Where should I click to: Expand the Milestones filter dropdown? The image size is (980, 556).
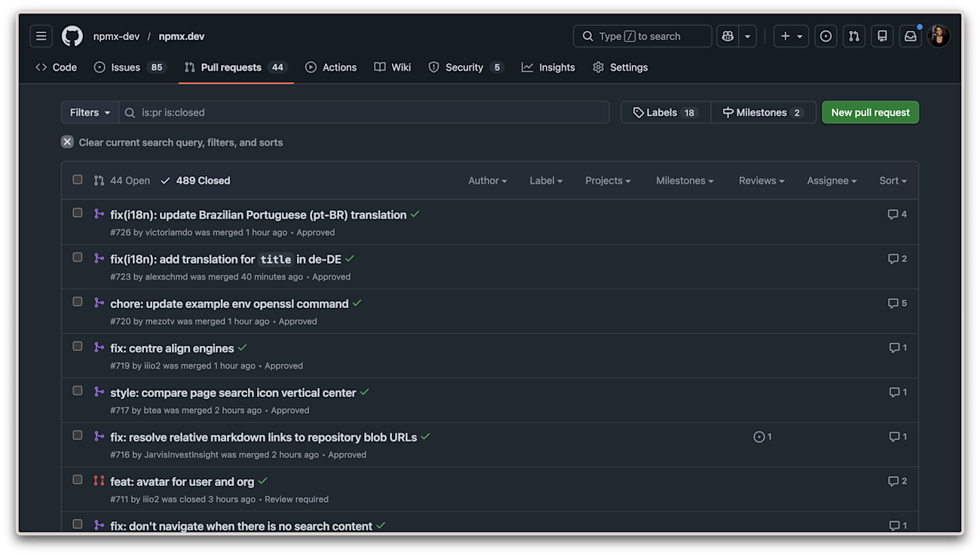point(685,181)
